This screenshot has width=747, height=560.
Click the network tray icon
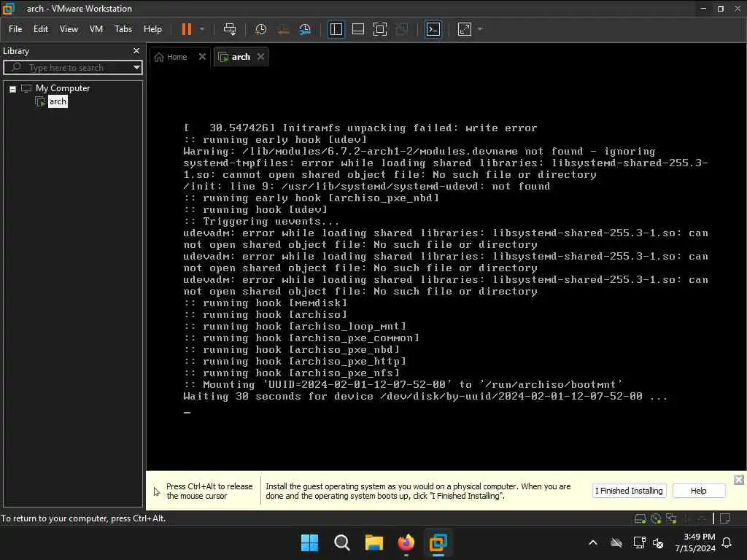639,542
